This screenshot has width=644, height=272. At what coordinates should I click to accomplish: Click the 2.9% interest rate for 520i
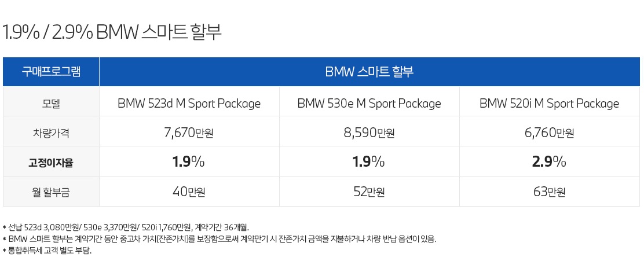[550, 162]
